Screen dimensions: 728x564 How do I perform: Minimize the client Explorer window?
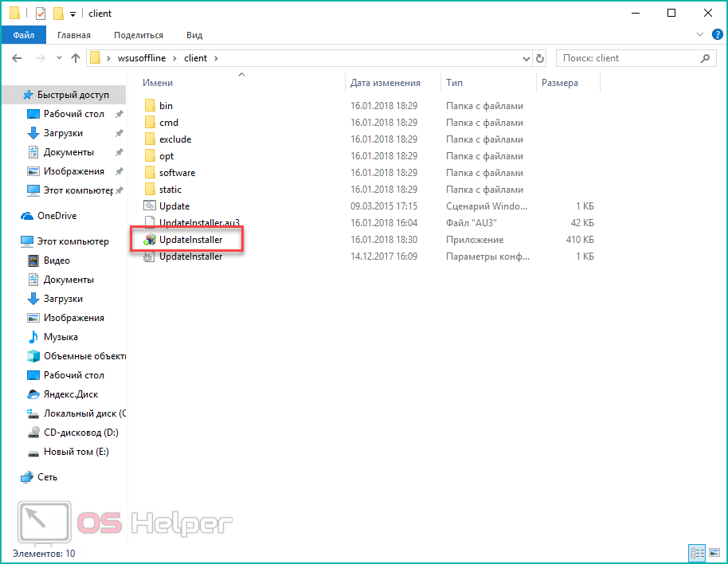(636, 13)
